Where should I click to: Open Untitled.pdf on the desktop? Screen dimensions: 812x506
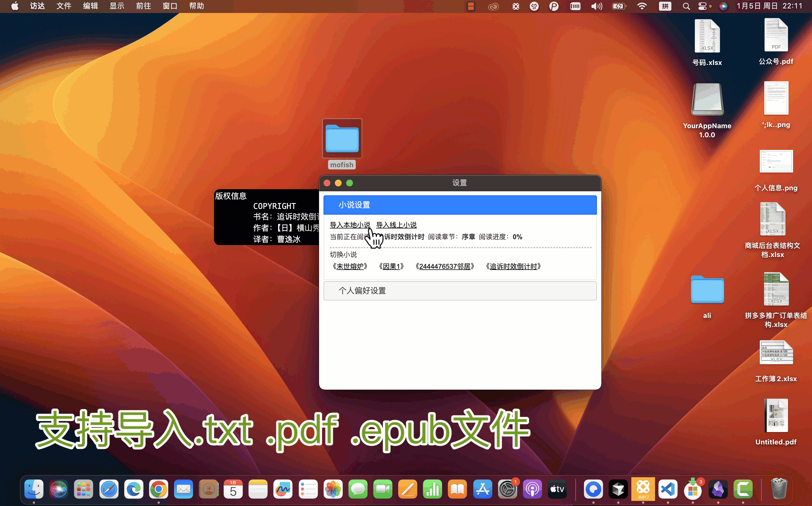tap(776, 416)
